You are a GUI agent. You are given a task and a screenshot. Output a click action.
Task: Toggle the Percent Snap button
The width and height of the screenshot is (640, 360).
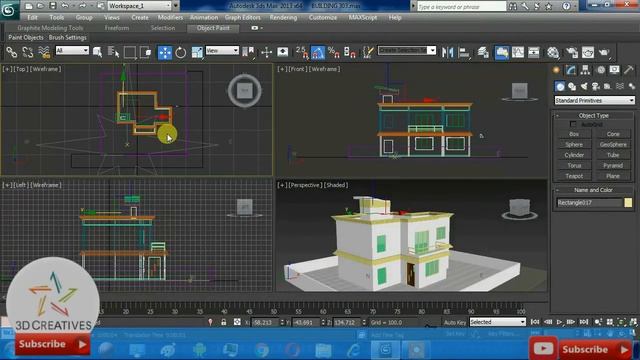point(333,52)
